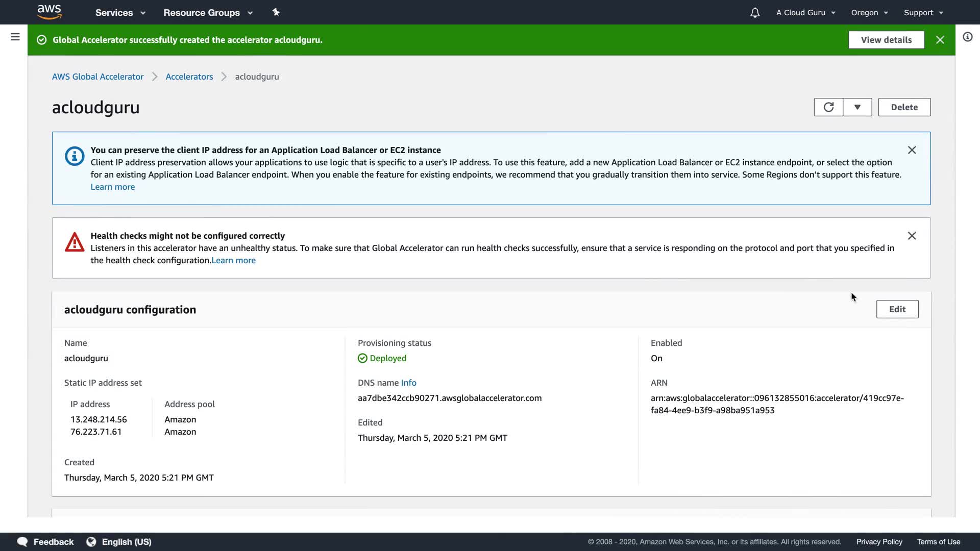Open the info panel icon at right edge

point(967,37)
